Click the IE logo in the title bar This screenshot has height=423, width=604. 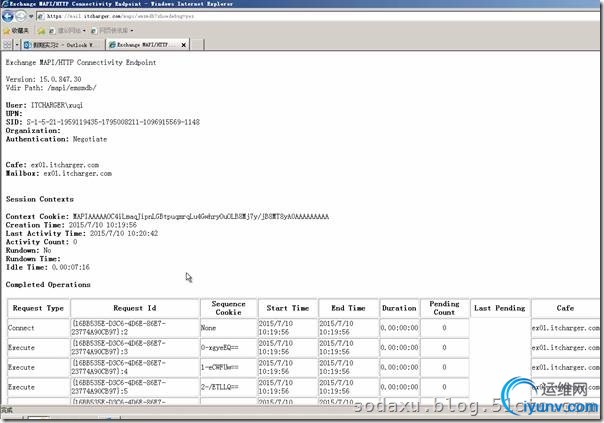click(5, 4)
